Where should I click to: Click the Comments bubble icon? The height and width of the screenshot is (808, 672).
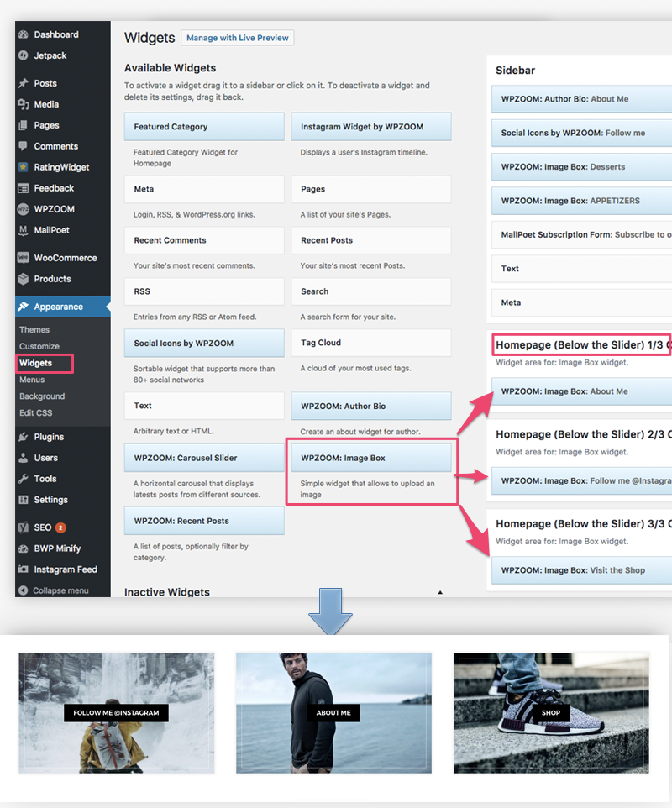[x=24, y=147]
